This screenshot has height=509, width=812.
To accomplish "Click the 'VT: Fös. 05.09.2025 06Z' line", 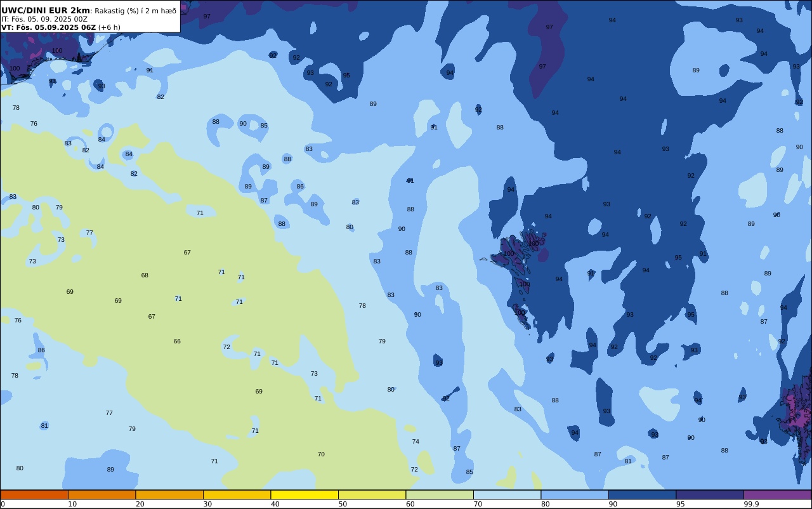I will coord(48,27).
